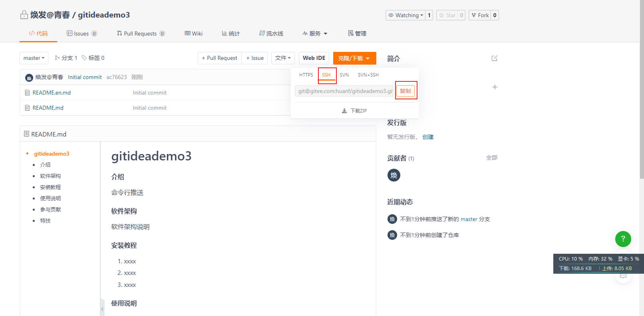The width and height of the screenshot is (644, 316).
Task: Click the page vertical scrollbar
Action: pyautogui.click(x=642, y=90)
